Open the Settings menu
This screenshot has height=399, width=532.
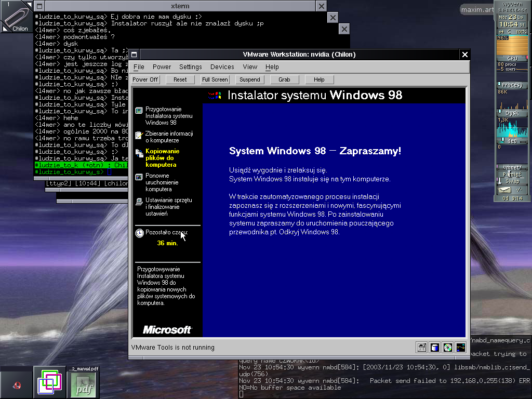[x=190, y=67]
